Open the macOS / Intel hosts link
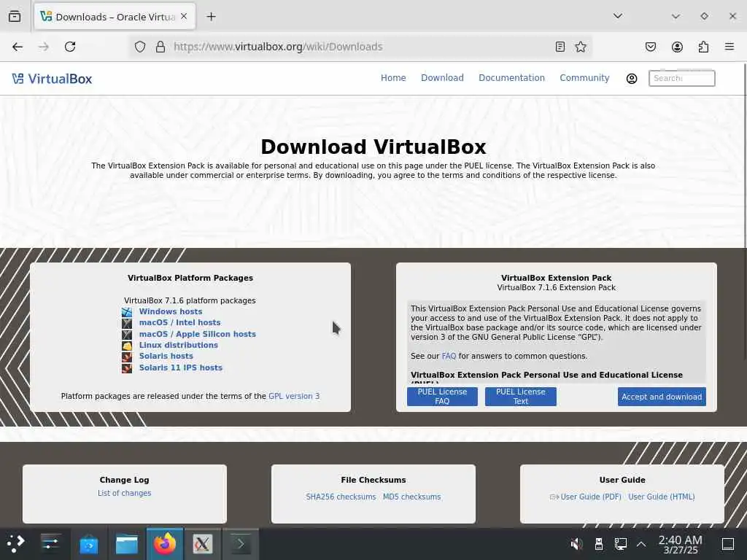 pyautogui.click(x=179, y=322)
